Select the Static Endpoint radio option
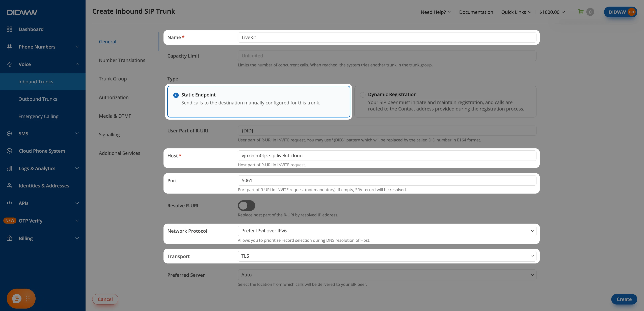Image resolution: width=644 pixels, height=311 pixels. coord(176,95)
